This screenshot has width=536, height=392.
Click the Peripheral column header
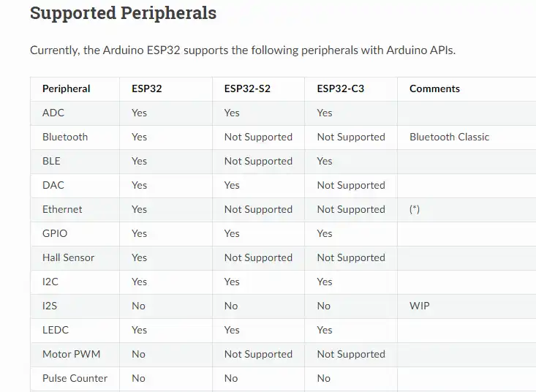67,88
